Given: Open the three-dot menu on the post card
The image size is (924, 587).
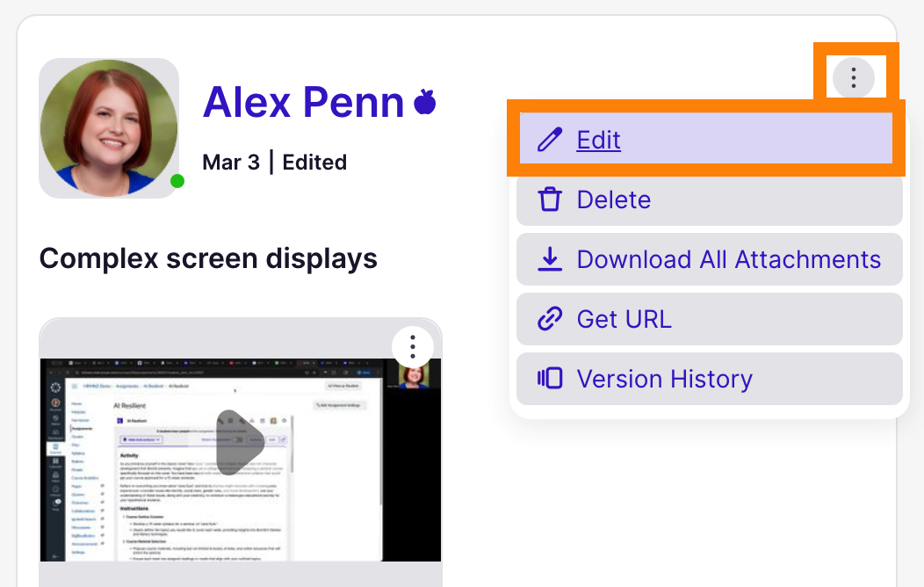Looking at the screenshot, I should 854,78.
